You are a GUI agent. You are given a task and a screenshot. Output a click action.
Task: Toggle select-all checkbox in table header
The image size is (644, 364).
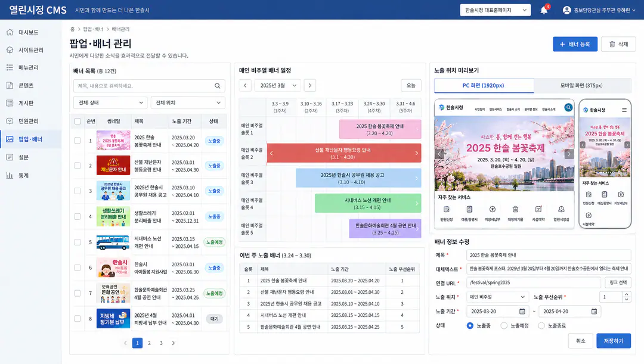coord(77,121)
